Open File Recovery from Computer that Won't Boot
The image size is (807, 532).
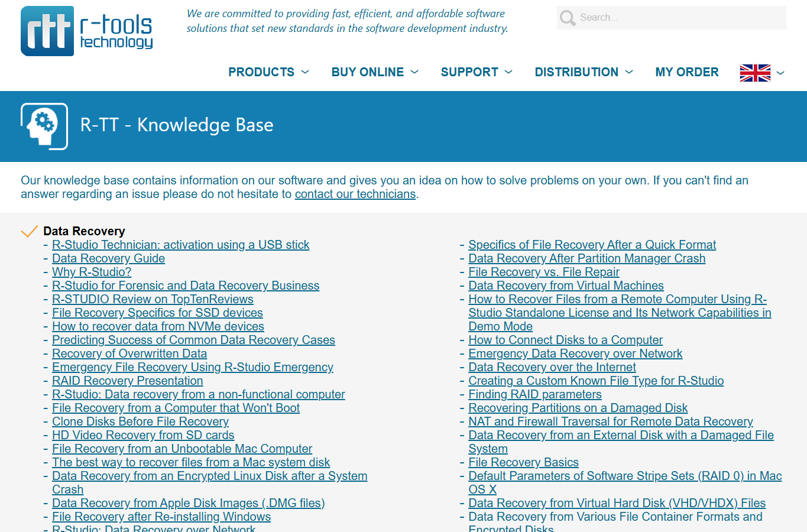176,408
